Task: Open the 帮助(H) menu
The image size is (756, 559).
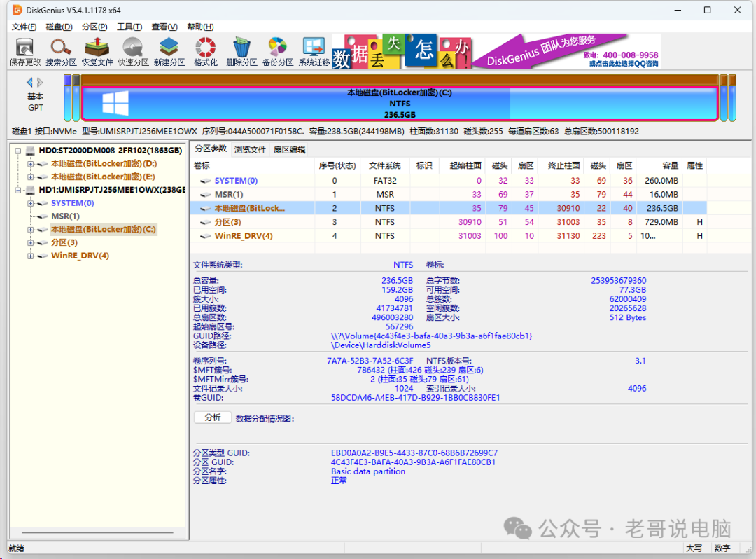Action: (200, 27)
